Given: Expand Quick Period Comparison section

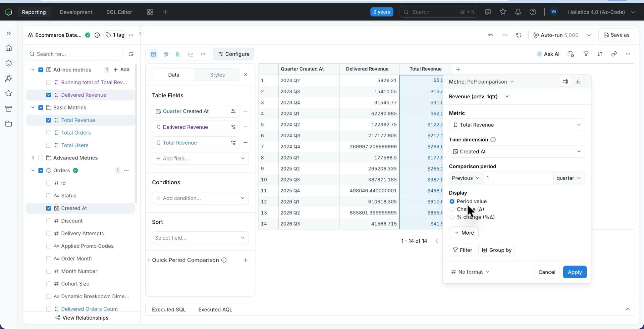Looking at the screenshot, I should click(149, 260).
